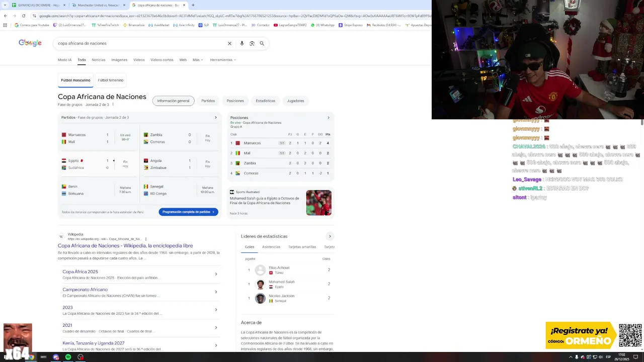Close the copa africana de naciones tab
This screenshot has height=362, width=644.
coord(184,5)
